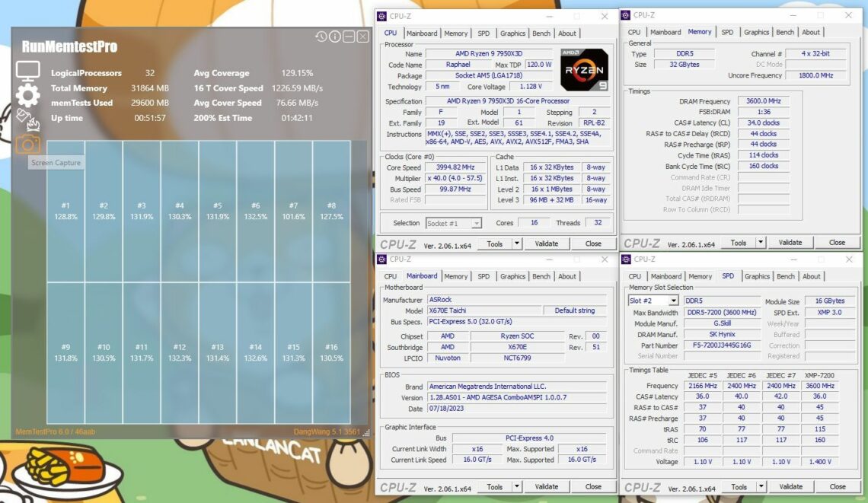Click the history clock icon in RunMemtestPro titlebar

pyautogui.click(x=321, y=36)
